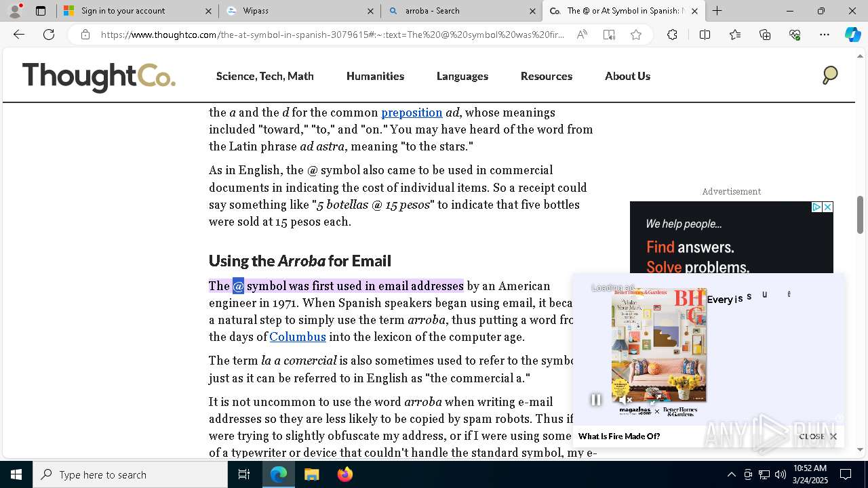
Task: Open the Science, Tech, Math menu
Action: click(x=265, y=76)
